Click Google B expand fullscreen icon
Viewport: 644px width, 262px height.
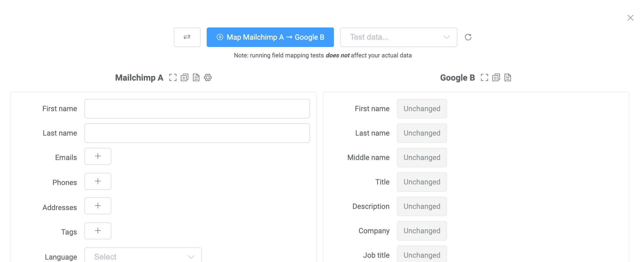click(484, 78)
